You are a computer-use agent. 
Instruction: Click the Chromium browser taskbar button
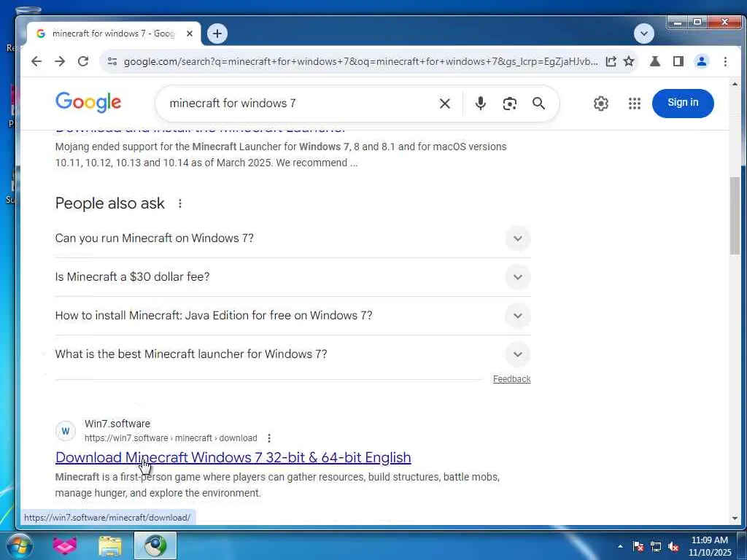pyautogui.click(x=155, y=545)
